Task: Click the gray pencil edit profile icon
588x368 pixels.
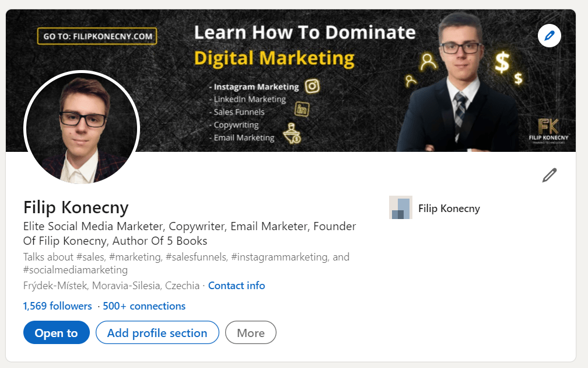Action: tap(549, 175)
